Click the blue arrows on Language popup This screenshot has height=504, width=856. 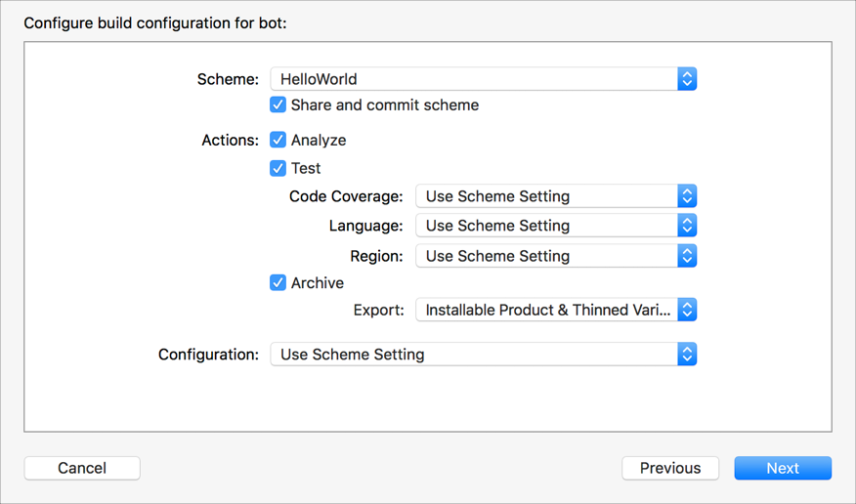pos(687,226)
